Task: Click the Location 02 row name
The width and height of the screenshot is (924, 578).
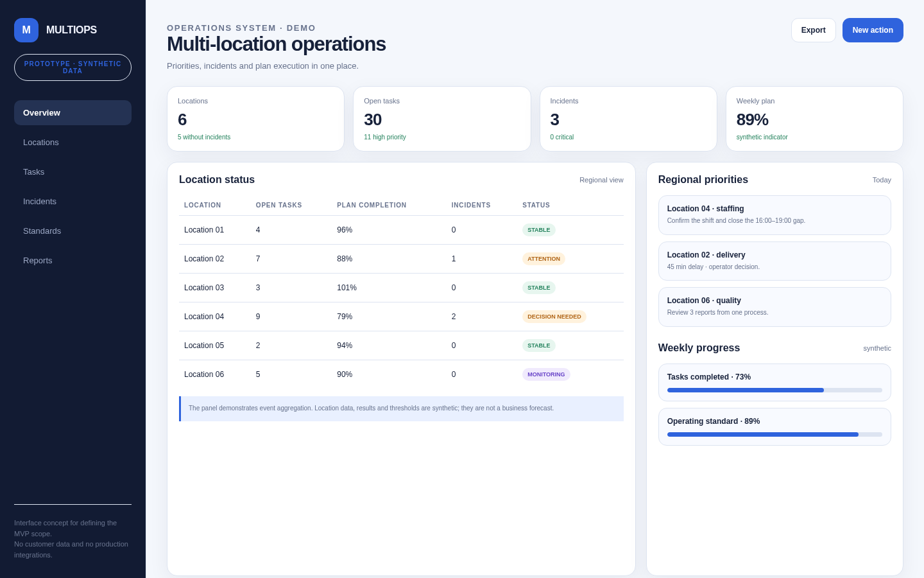Action: (204, 259)
